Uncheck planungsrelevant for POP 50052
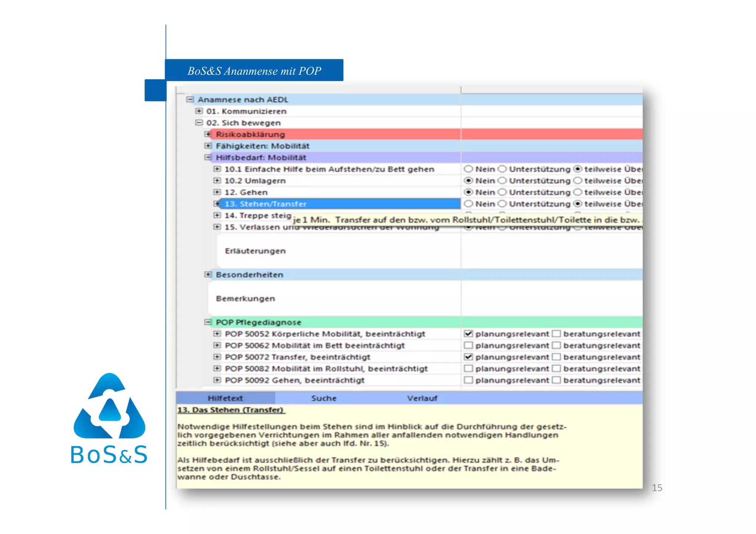The width and height of the screenshot is (756, 534). point(468,334)
